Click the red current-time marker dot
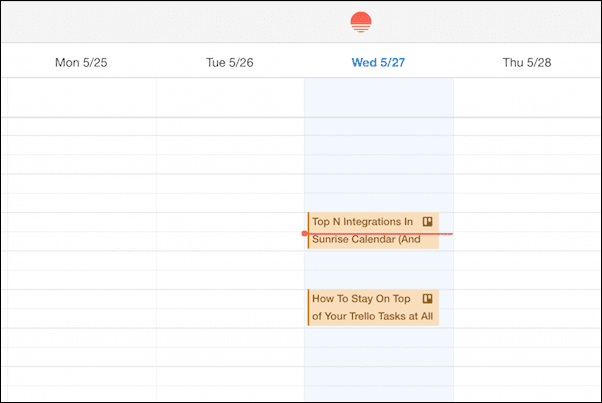Image resolution: width=602 pixels, height=403 pixels. pos(304,233)
